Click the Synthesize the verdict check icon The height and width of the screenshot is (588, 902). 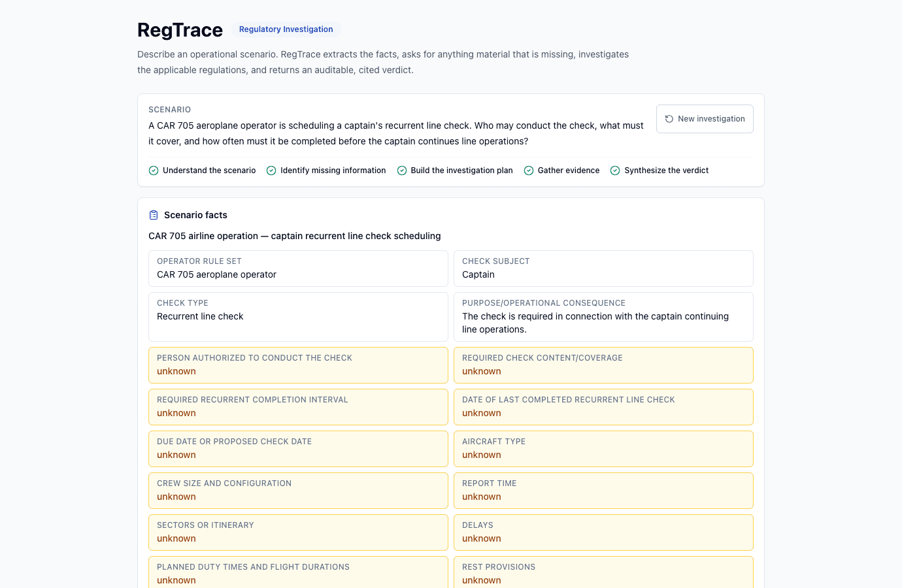point(615,171)
